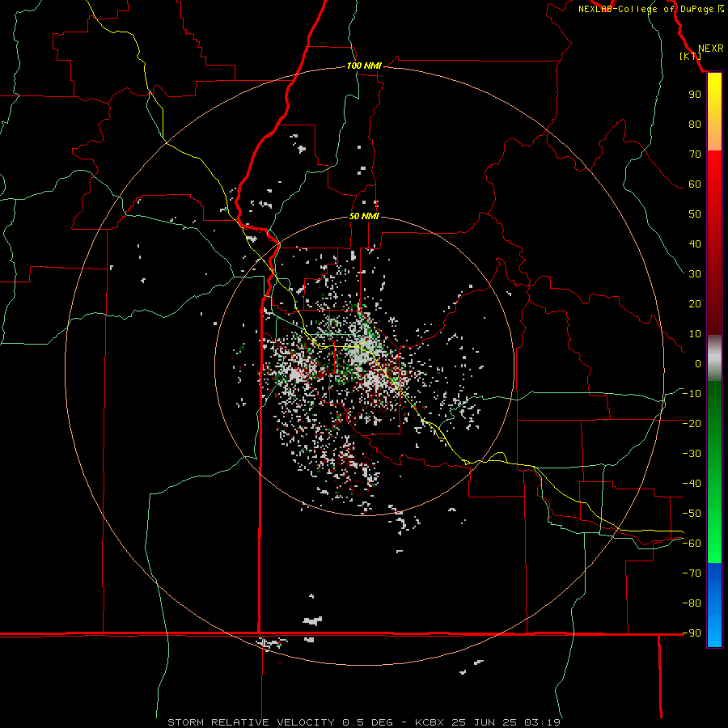
Task: Click the -70 value on the velocity scale
Action: tap(692, 574)
